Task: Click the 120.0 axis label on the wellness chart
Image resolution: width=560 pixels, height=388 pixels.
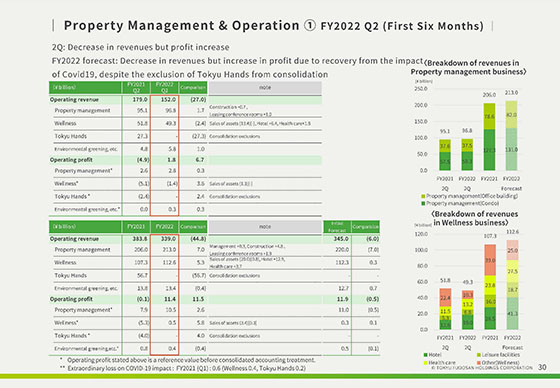Action: click(421, 234)
